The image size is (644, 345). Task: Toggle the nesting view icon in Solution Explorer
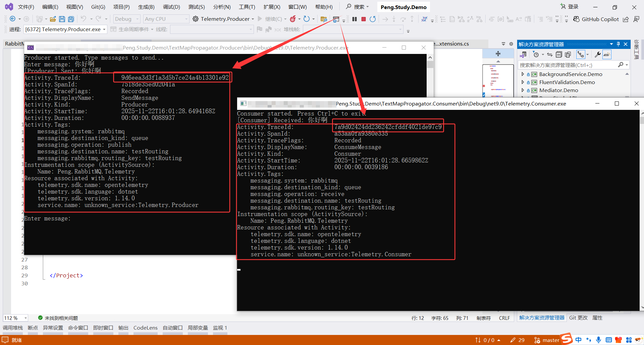[x=581, y=55]
